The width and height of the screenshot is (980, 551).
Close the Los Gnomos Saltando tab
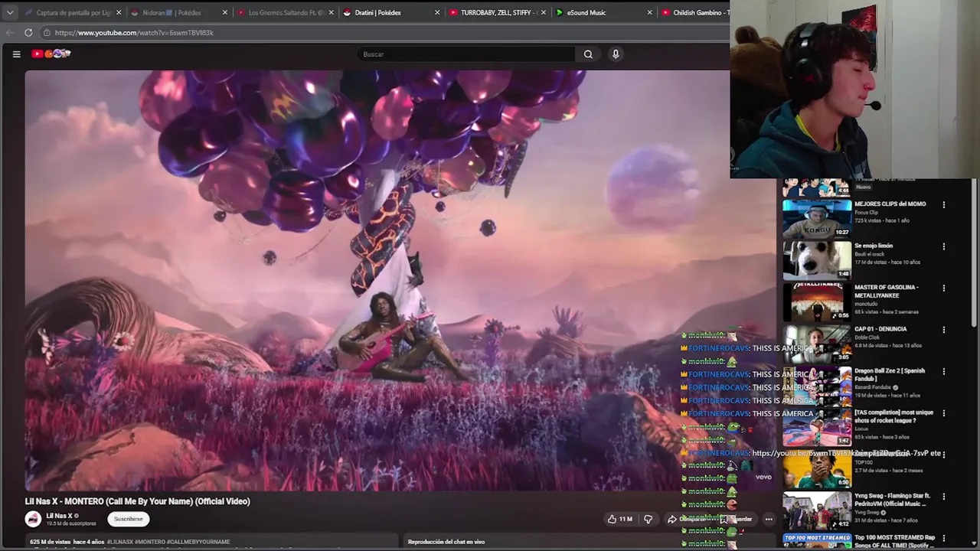click(x=331, y=12)
